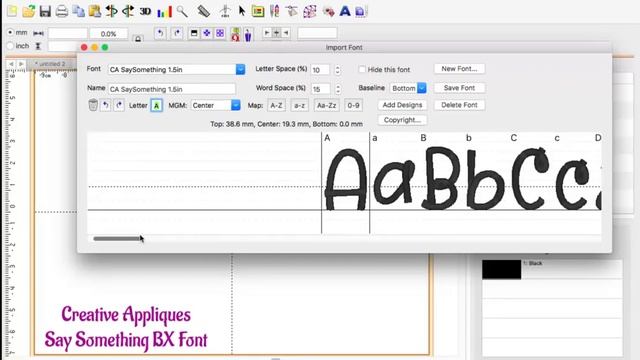
Task: Click the rotate right icon on the main toolbar
Action: pos(177,33)
